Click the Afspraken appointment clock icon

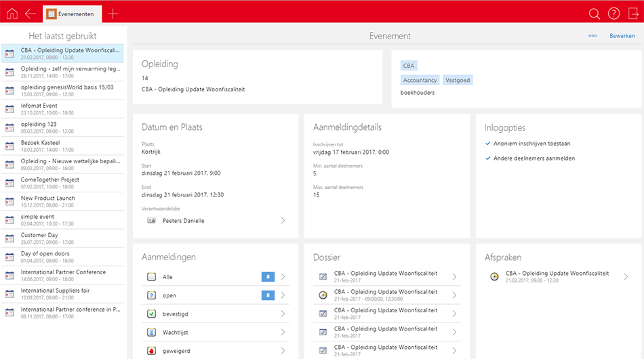494,276
